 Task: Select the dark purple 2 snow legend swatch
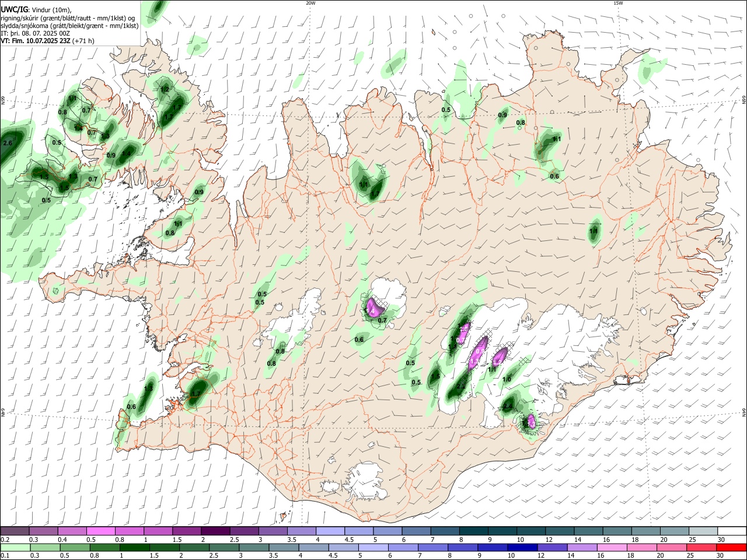[215, 531]
